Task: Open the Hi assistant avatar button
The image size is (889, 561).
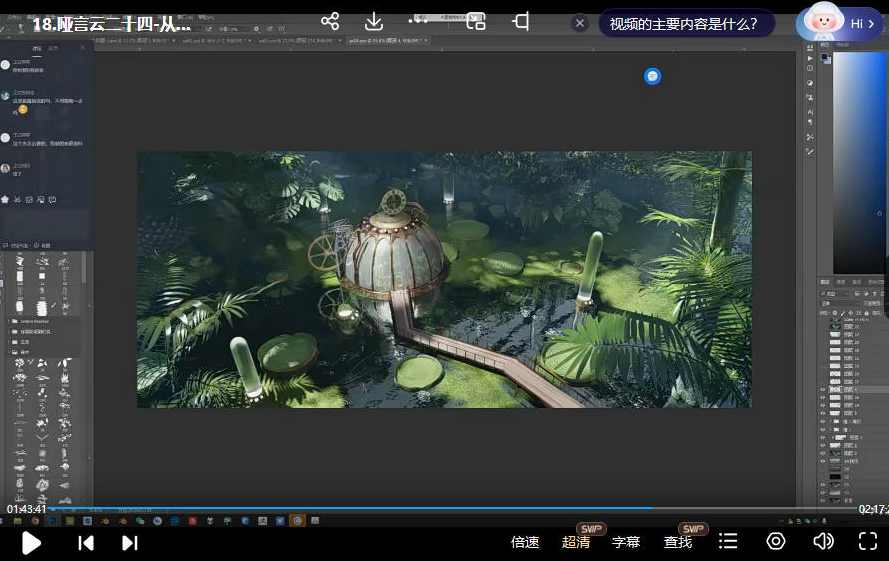Action: click(x=841, y=23)
